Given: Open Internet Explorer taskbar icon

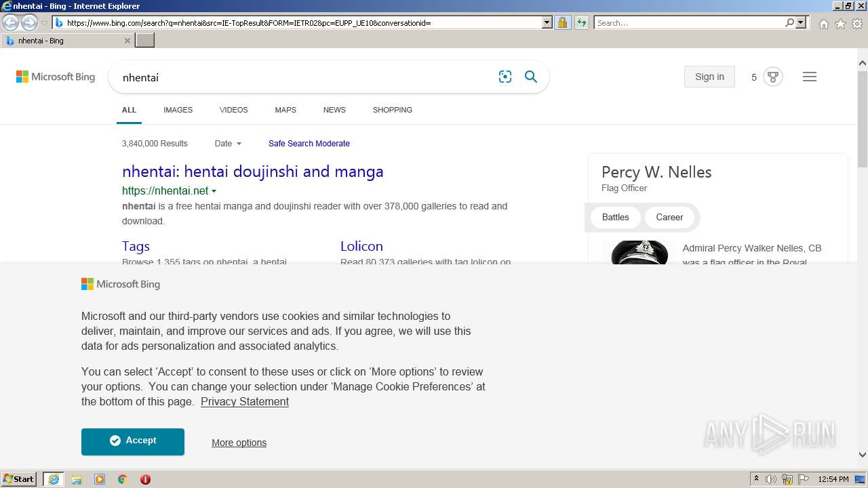Looking at the screenshot, I should pyautogui.click(x=54, y=479).
